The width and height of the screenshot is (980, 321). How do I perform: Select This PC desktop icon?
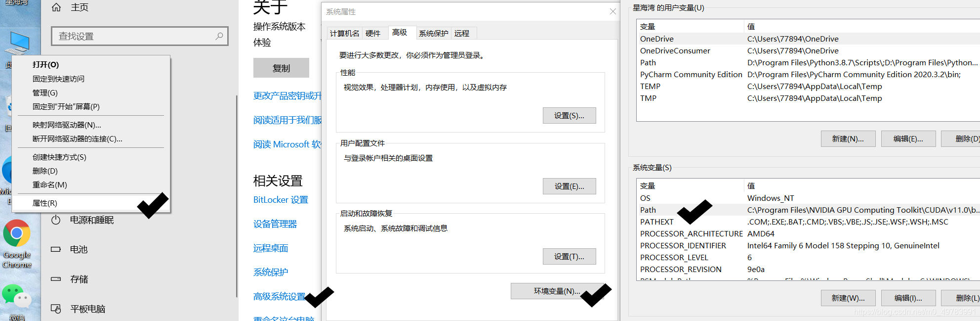click(x=19, y=43)
